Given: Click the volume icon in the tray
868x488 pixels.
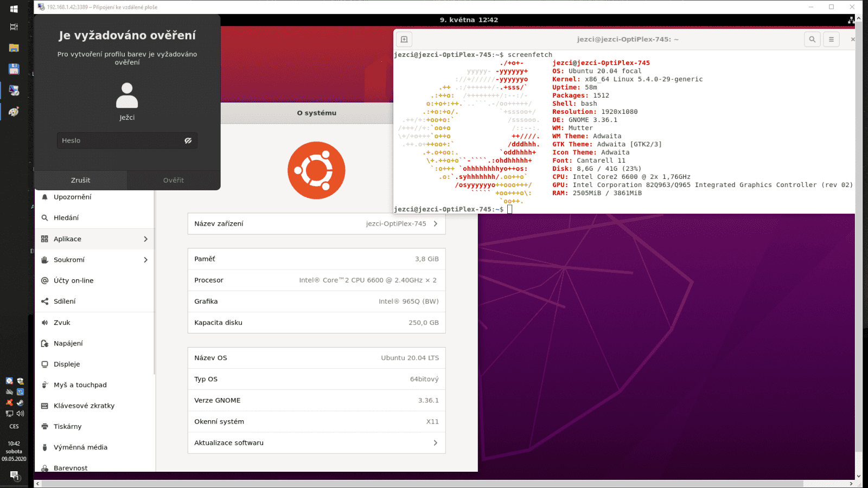Looking at the screenshot, I should (x=20, y=413).
